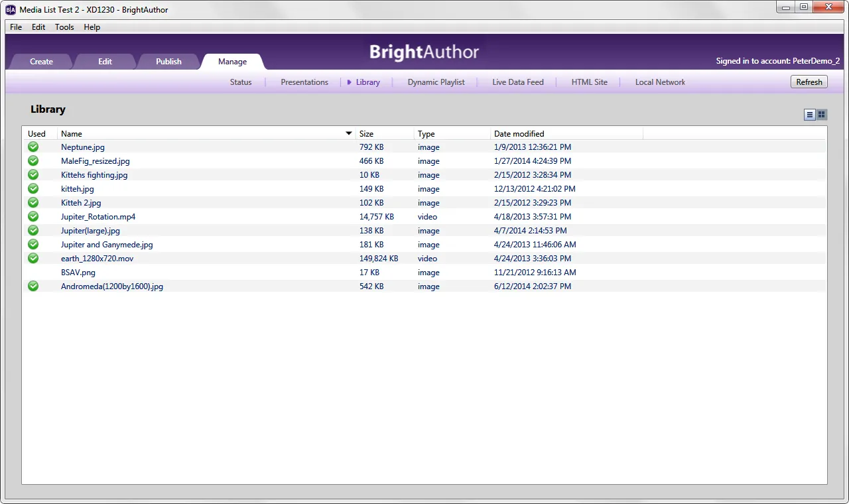The image size is (849, 504).
Task: Refresh the library list
Action: tap(809, 82)
